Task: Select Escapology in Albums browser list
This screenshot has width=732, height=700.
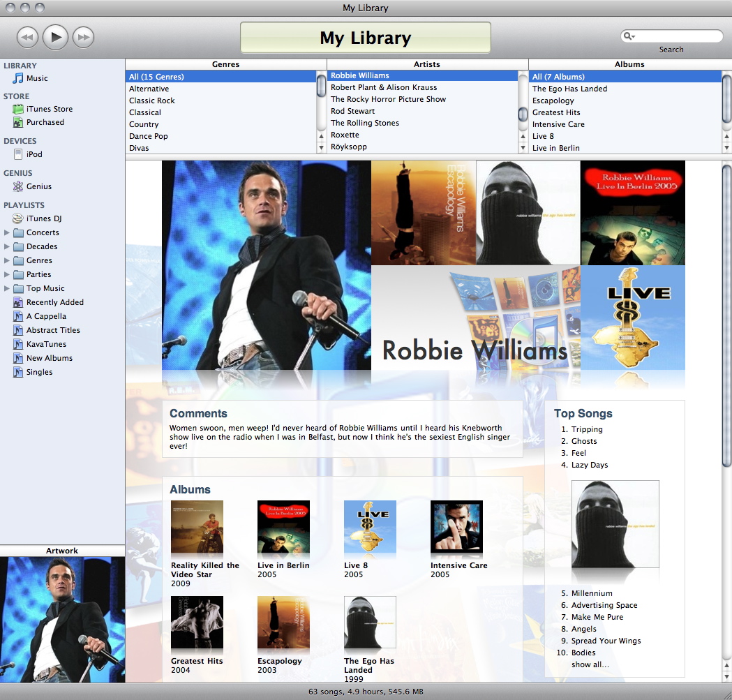Action: (x=625, y=100)
